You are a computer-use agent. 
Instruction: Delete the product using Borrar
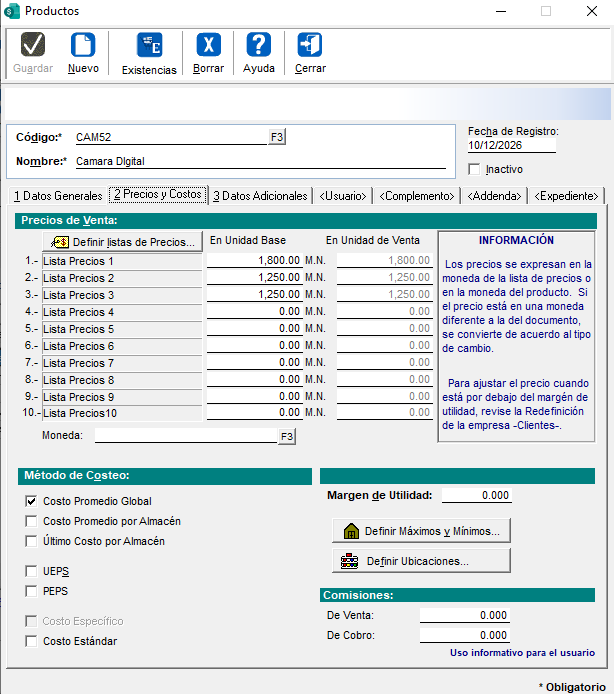[209, 53]
